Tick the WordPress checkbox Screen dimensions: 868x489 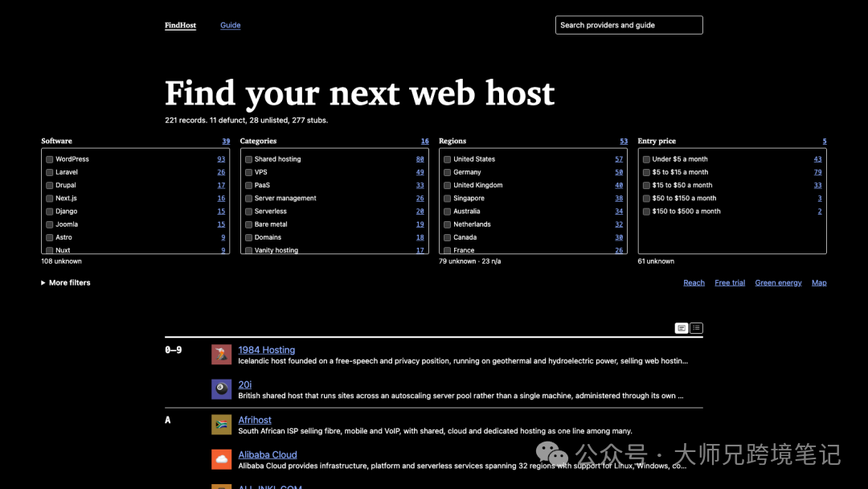tap(49, 159)
